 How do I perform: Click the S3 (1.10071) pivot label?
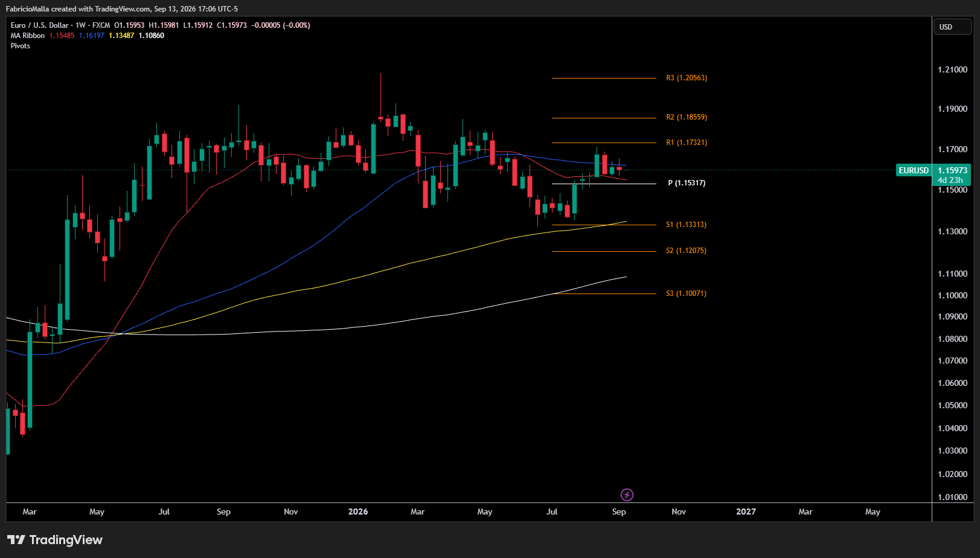tap(686, 293)
